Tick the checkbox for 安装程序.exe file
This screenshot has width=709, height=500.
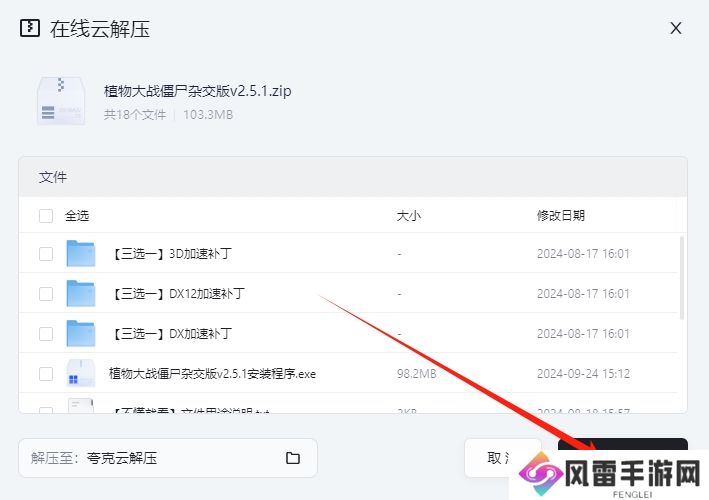(46, 374)
